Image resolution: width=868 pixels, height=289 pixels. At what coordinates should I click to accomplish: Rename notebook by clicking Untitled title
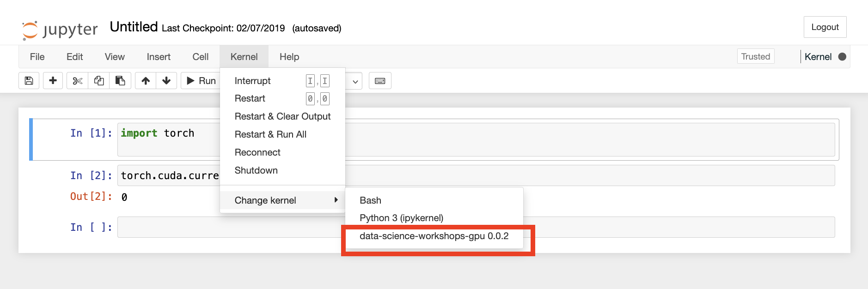[x=134, y=27]
